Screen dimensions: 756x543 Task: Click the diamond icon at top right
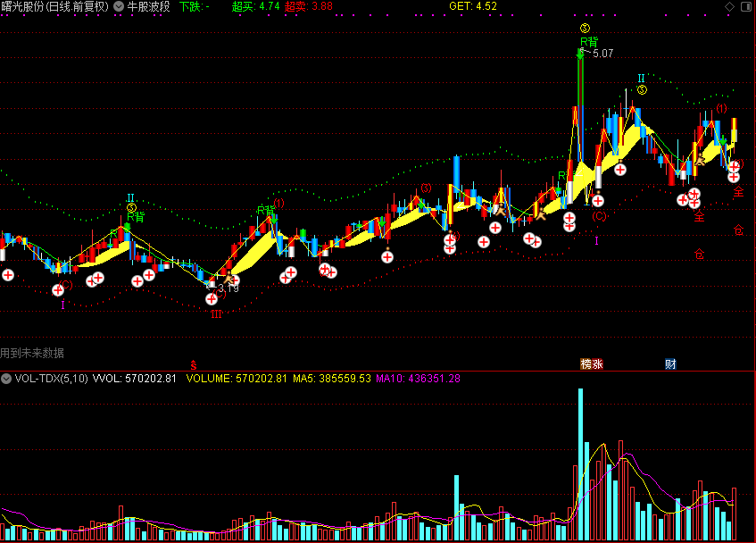point(729,6)
